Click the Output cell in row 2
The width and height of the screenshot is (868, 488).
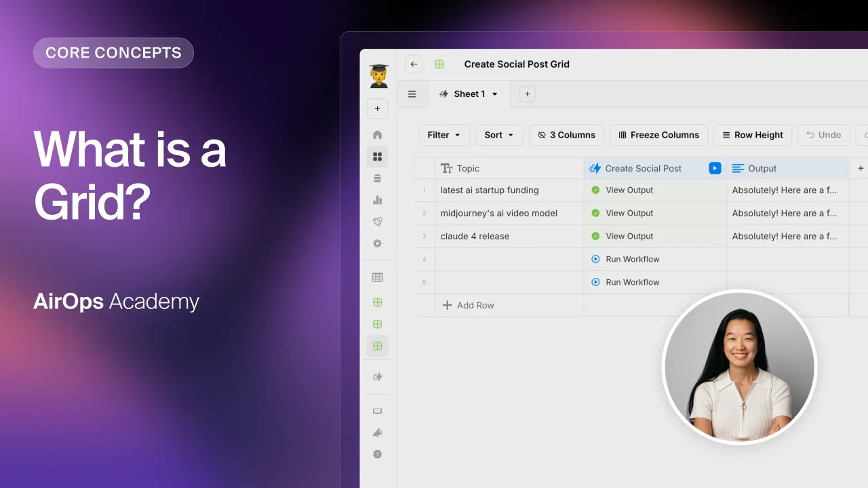pyautogui.click(x=788, y=213)
